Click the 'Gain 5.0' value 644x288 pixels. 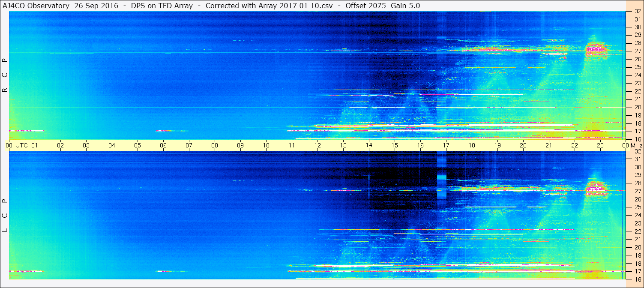pos(405,6)
